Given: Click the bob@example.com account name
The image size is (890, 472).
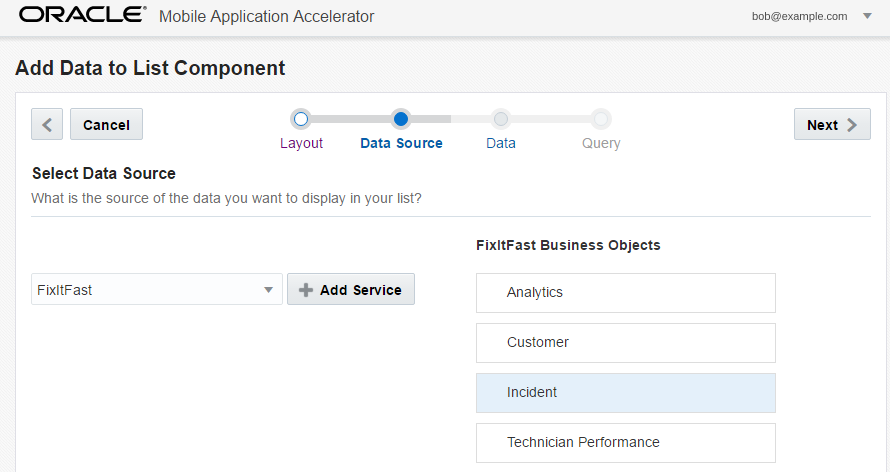Looking at the screenshot, I should click(x=799, y=16).
